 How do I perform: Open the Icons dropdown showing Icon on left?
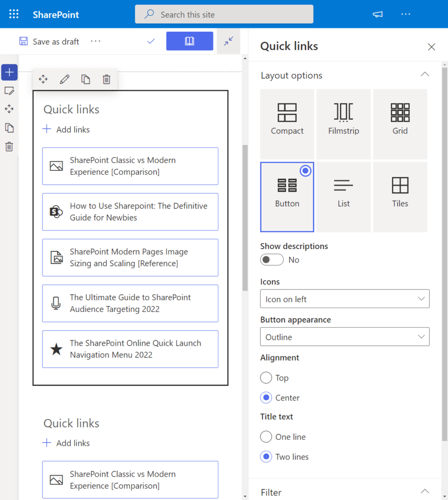[x=344, y=299]
